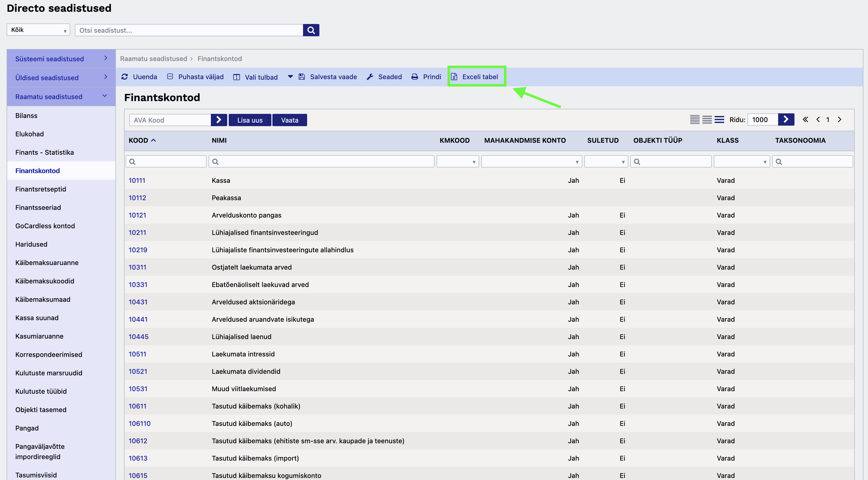
Task: Click the Uuenda refresh icon
Action: [125, 77]
